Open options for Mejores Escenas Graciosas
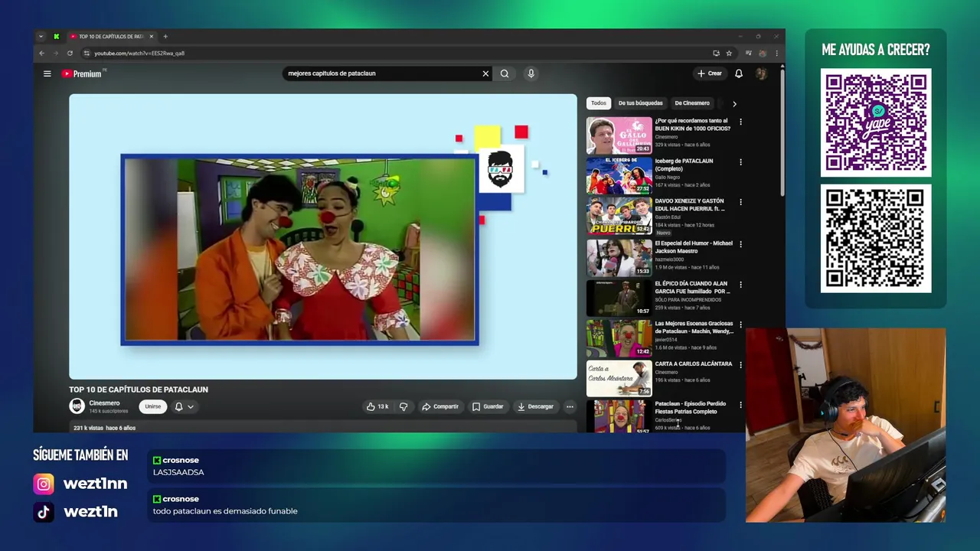 pos(740,324)
